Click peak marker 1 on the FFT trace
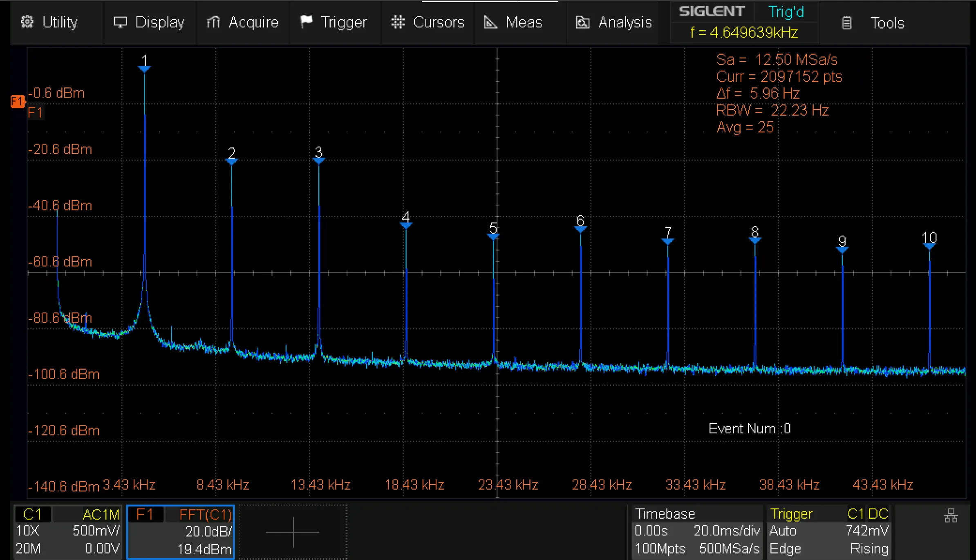The width and height of the screenshot is (976, 560). tap(144, 68)
